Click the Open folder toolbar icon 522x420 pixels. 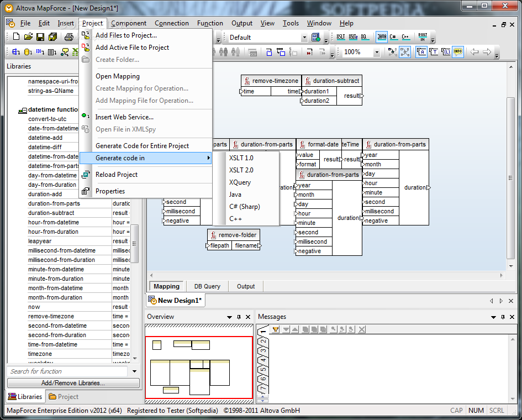[28, 36]
